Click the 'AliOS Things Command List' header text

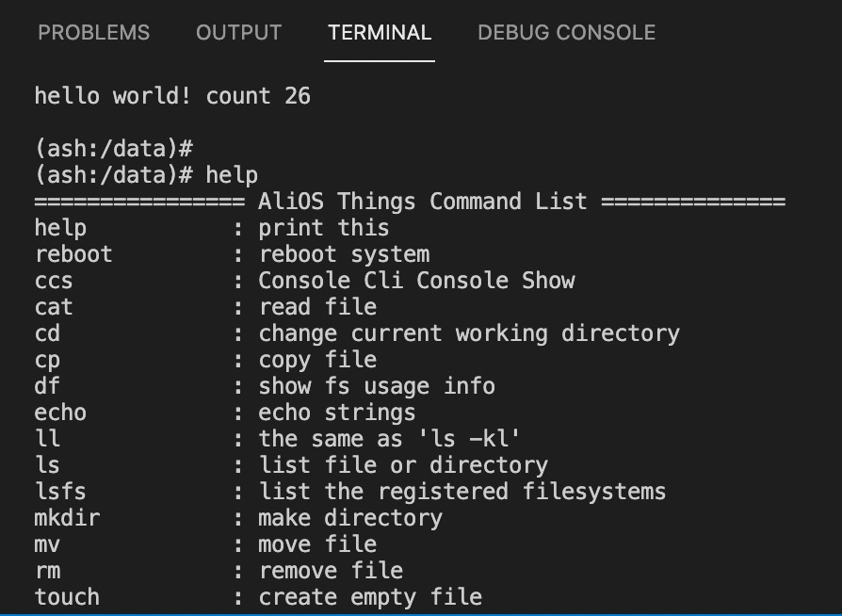click(423, 202)
